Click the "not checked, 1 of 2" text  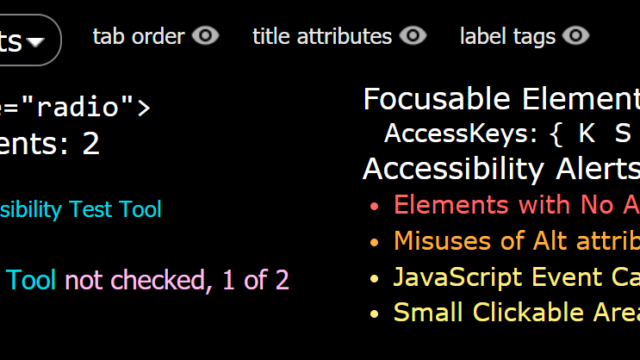(x=177, y=280)
